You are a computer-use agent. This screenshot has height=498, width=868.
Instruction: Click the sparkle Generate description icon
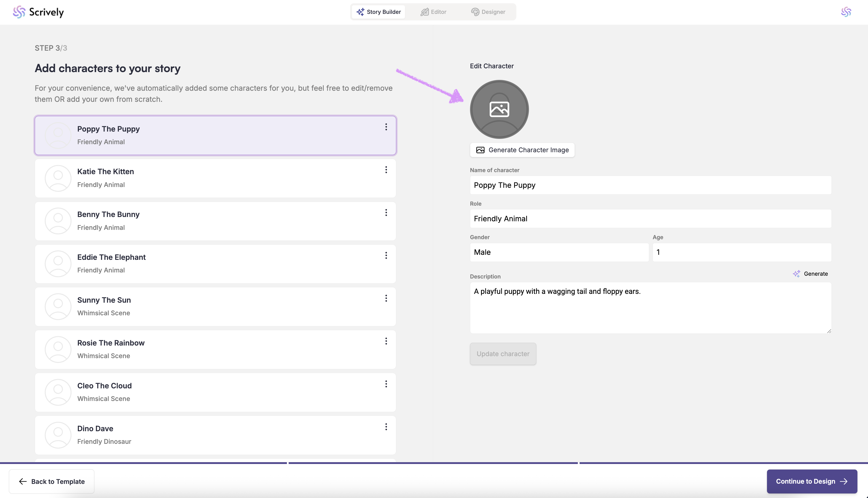coord(796,274)
